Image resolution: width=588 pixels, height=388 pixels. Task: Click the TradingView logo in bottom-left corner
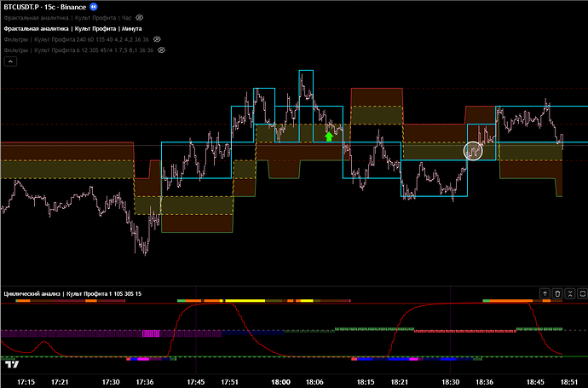12,363
